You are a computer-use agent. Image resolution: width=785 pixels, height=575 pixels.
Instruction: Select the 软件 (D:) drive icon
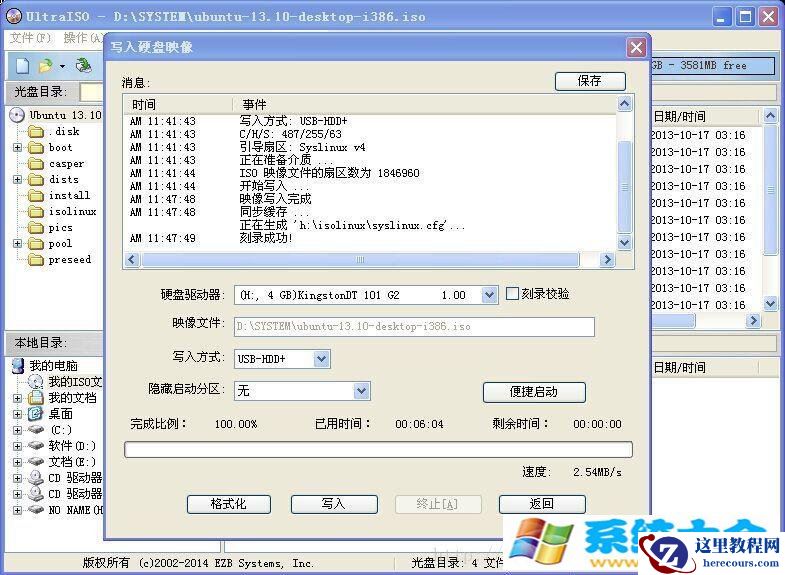(x=36, y=446)
